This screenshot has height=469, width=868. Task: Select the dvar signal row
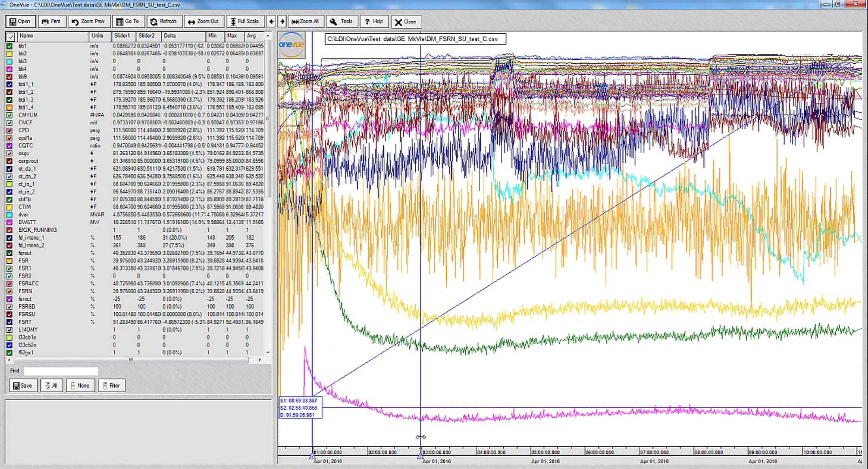coord(135,215)
